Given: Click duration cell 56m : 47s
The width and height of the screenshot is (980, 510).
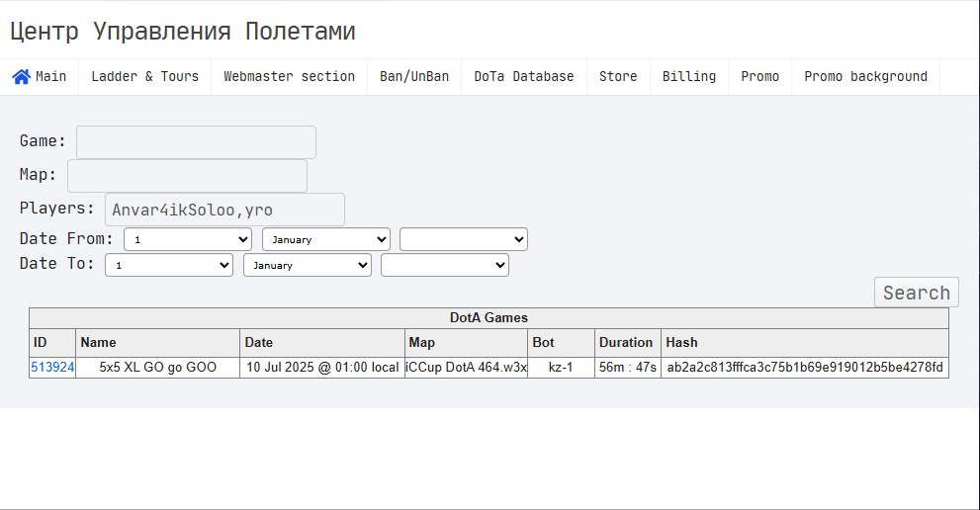Looking at the screenshot, I should (x=628, y=368).
